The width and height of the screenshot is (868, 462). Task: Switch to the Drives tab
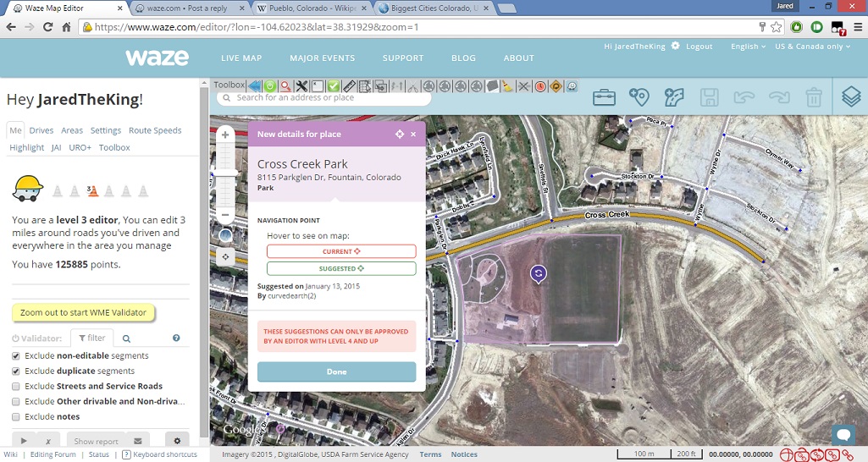click(x=41, y=130)
